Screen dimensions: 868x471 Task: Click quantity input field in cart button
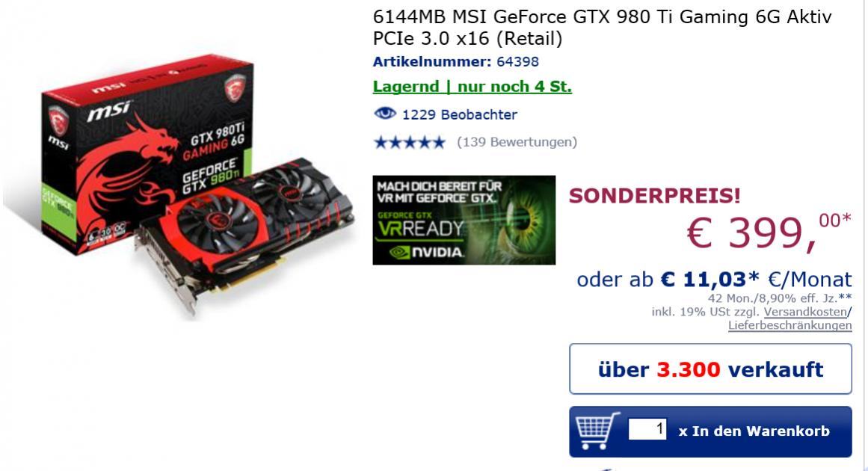tap(647, 429)
